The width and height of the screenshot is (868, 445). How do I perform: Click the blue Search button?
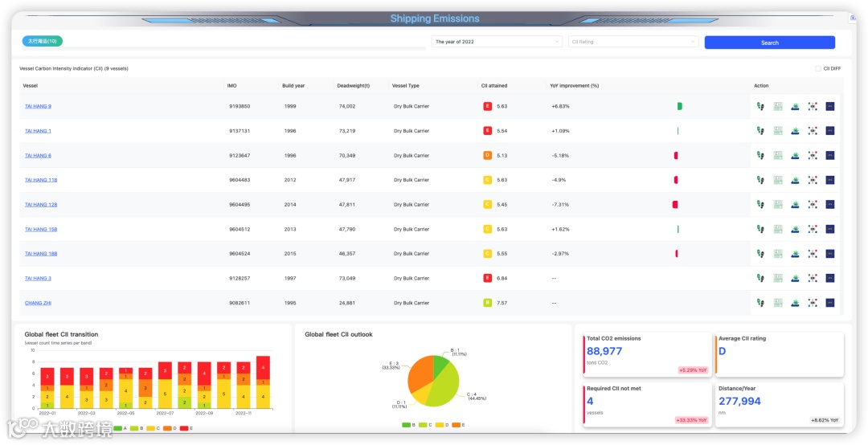coord(769,43)
